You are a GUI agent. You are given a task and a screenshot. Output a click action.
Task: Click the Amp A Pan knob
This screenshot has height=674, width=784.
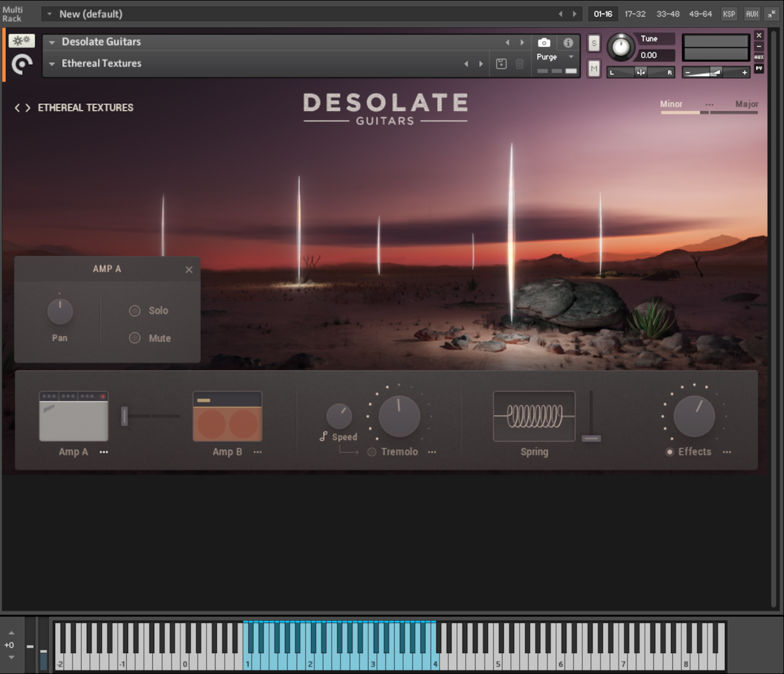pyautogui.click(x=60, y=312)
